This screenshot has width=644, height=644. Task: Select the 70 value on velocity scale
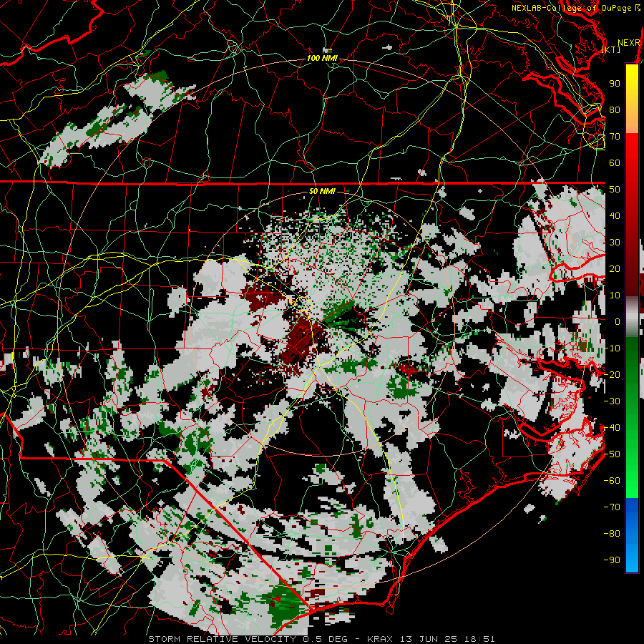(x=615, y=137)
